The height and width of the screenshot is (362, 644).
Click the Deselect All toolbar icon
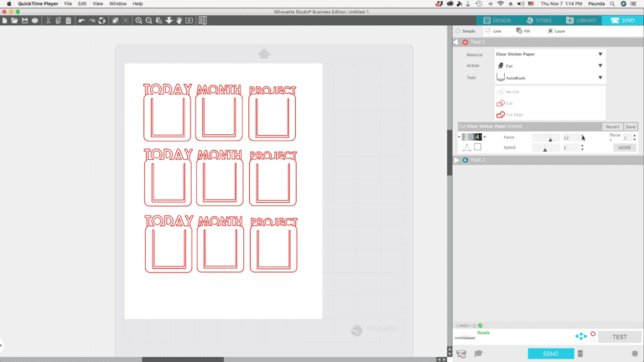[x=125, y=20]
